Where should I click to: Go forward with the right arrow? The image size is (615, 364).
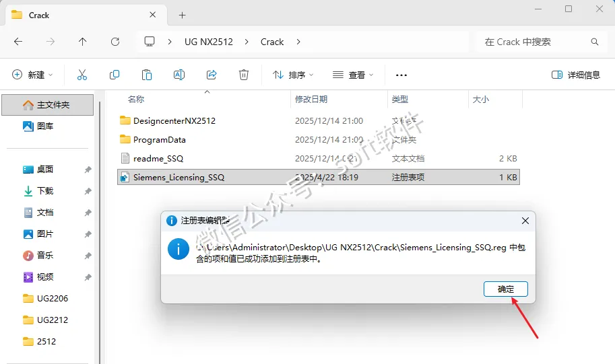[x=51, y=42]
